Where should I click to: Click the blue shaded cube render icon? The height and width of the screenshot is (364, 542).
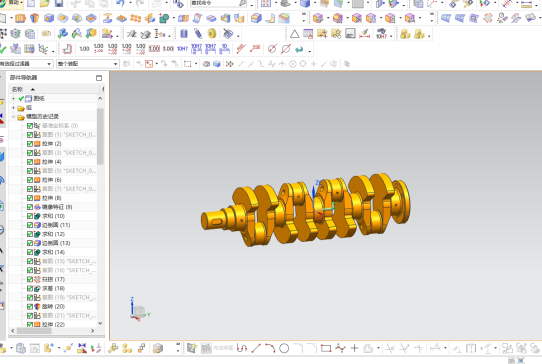coord(305,3)
